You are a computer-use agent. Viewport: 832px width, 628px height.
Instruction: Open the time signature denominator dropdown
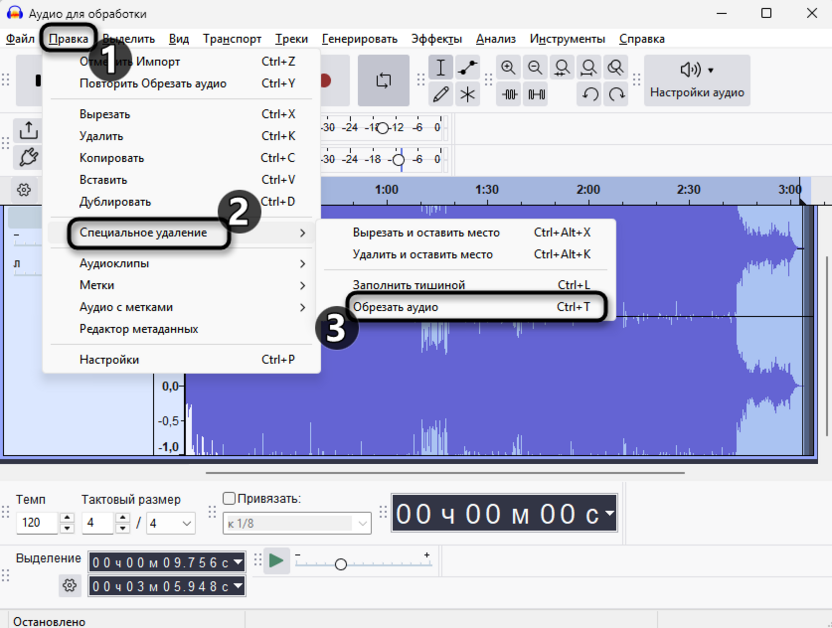186,523
